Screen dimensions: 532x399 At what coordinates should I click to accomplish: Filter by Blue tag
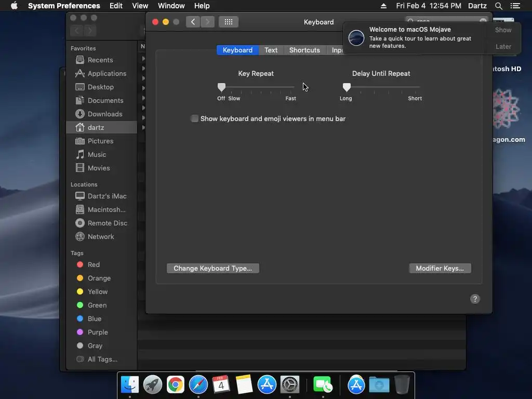(x=89, y=319)
